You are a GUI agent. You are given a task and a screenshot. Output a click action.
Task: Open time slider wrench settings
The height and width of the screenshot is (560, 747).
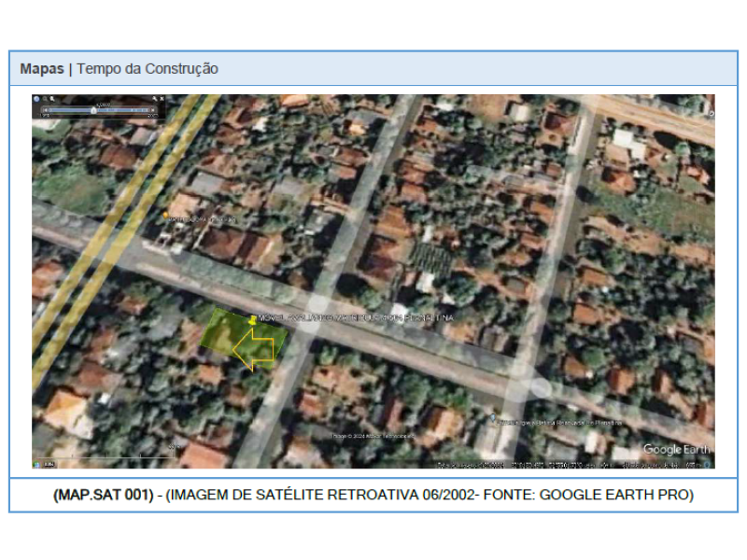(153, 98)
